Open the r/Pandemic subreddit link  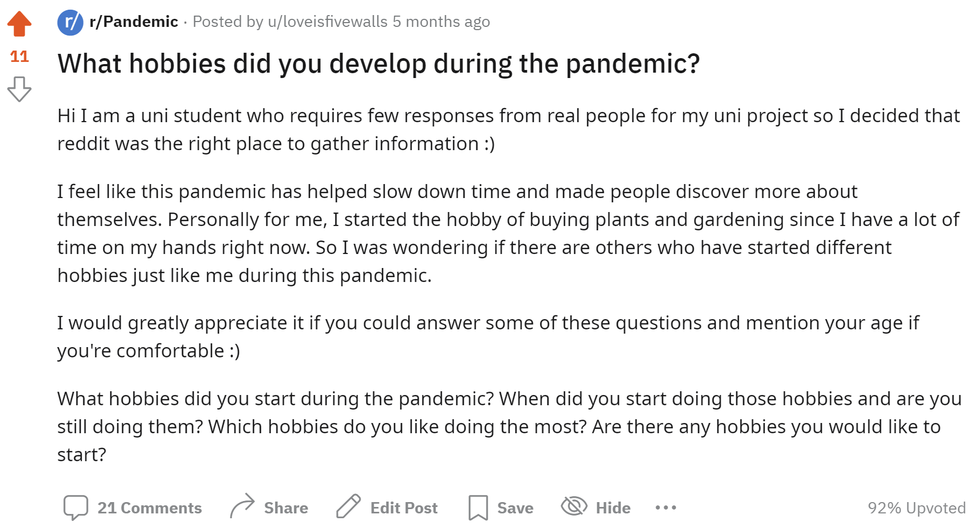(133, 22)
